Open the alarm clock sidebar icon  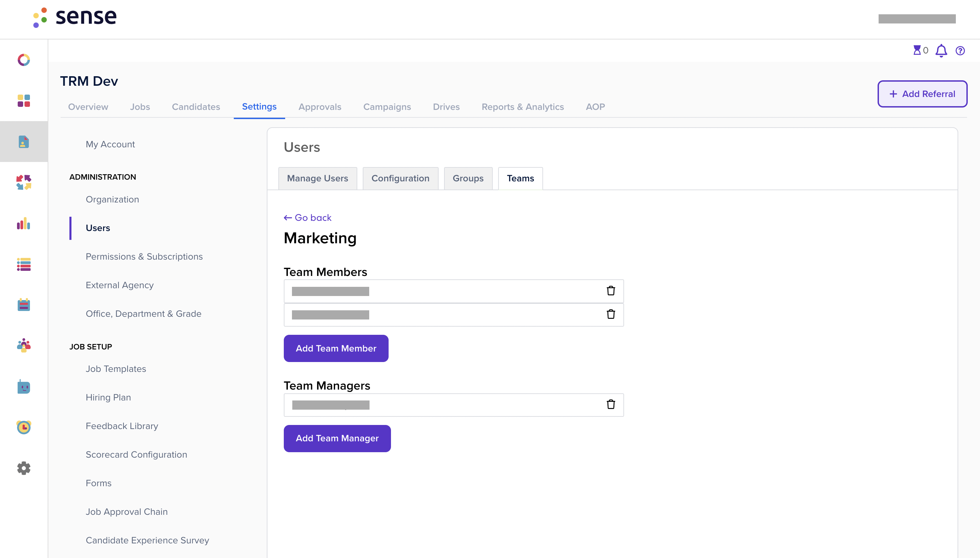[x=24, y=427]
